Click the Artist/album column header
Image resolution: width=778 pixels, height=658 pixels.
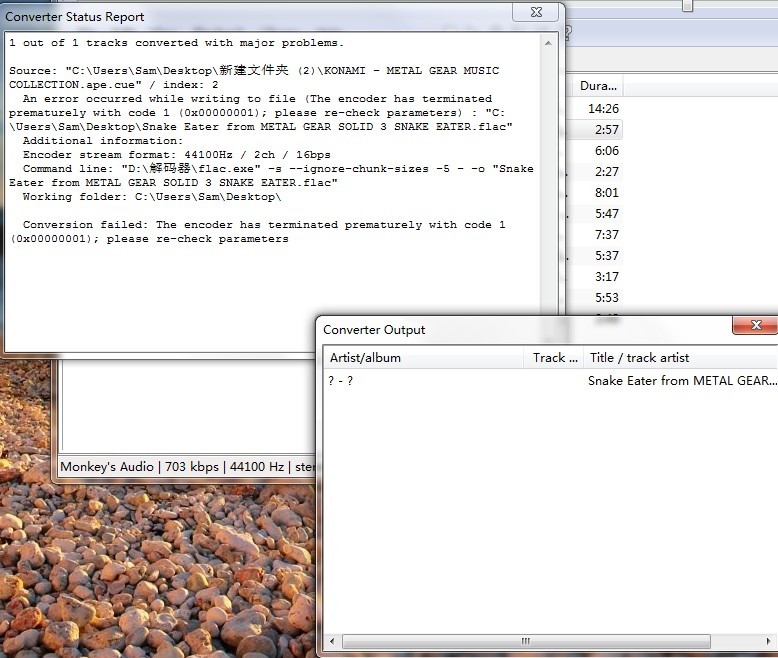(424, 358)
